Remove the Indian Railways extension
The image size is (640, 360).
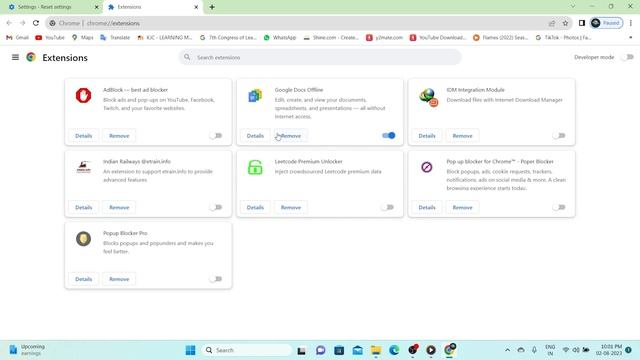coord(119,207)
